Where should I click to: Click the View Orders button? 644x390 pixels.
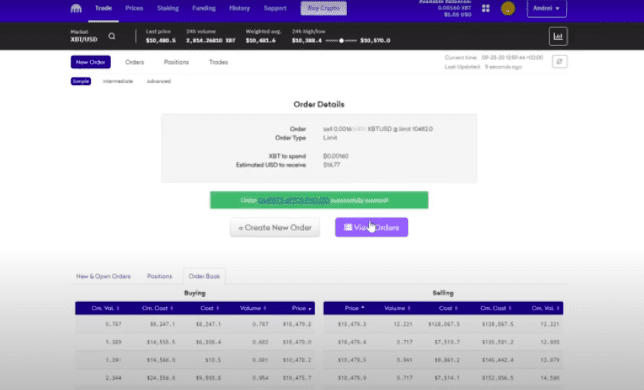(x=371, y=227)
